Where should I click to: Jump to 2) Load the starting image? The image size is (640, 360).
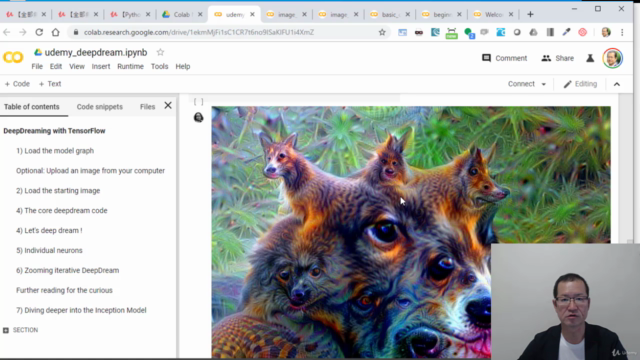58,191
